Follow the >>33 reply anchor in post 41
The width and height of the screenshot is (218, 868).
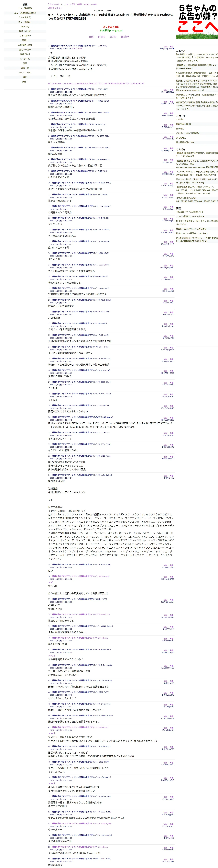click(x=52, y=656)
